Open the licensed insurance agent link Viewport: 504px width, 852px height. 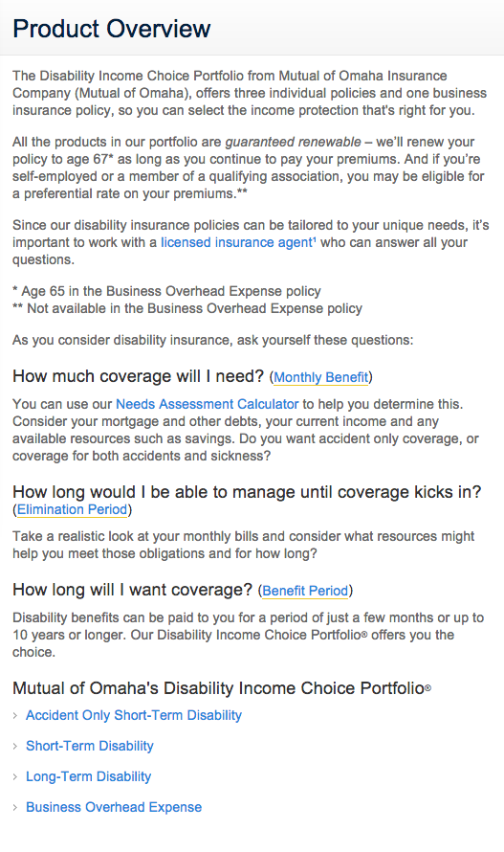[x=238, y=242]
